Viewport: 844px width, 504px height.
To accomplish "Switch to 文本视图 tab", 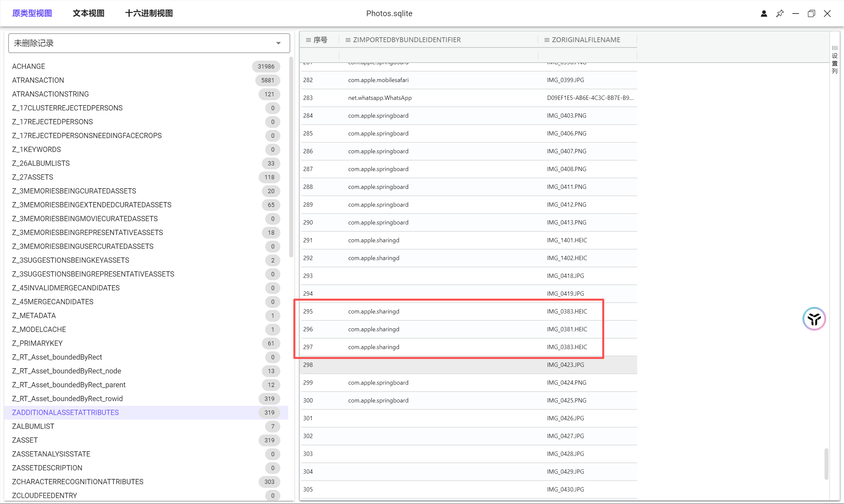I will coord(88,13).
